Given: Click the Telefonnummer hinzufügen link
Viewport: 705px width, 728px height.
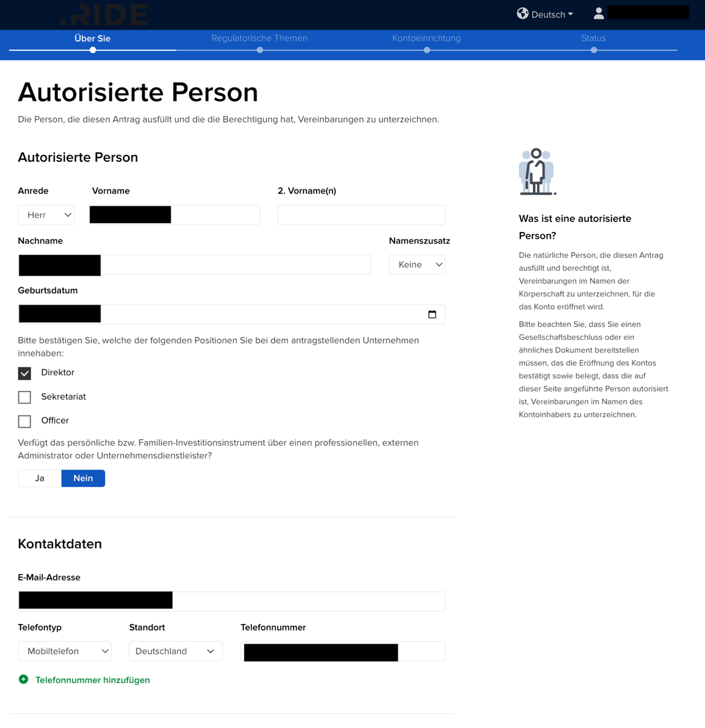Looking at the screenshot, I should [x=92, y=680].
